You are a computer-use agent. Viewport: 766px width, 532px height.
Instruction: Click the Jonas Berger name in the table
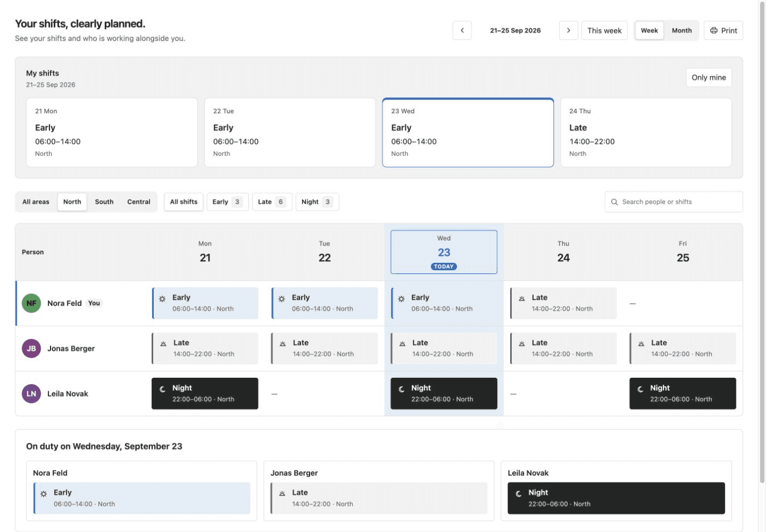tap(71, 348)
